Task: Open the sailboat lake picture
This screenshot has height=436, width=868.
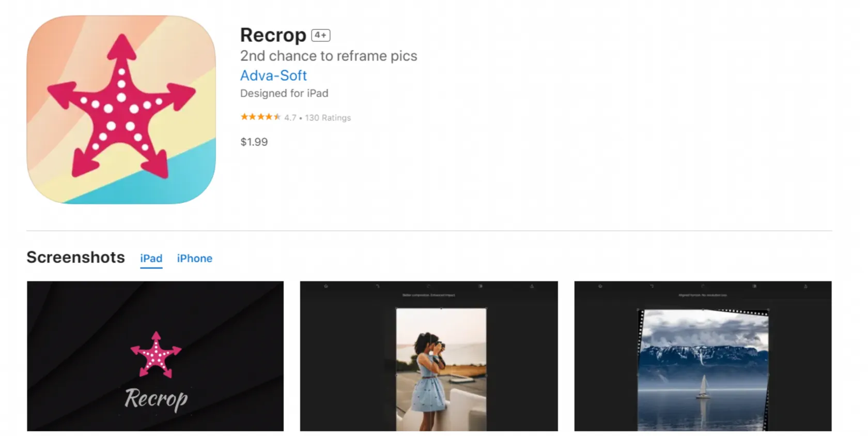Action: tap(703, 369)
